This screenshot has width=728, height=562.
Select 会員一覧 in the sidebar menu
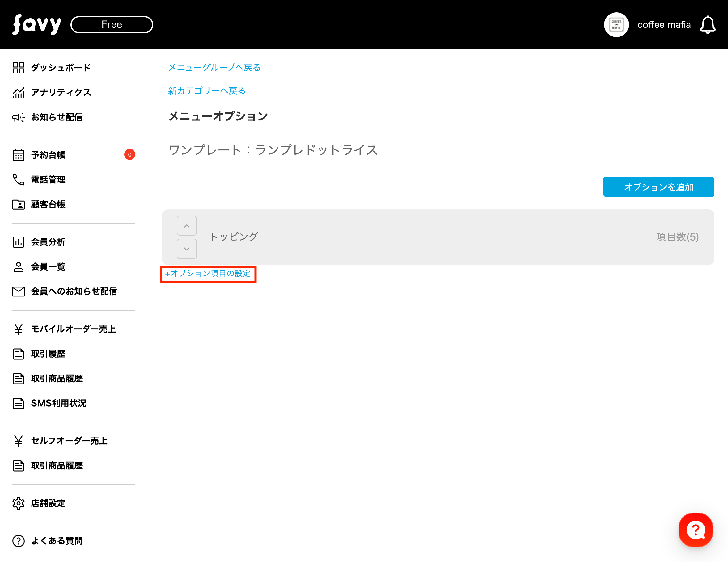(48, 267)
